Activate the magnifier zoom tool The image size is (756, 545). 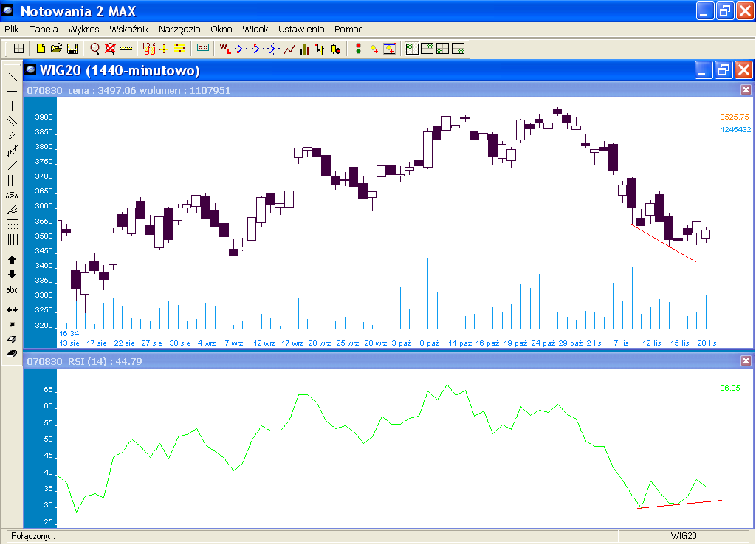(x=95, y=48)
